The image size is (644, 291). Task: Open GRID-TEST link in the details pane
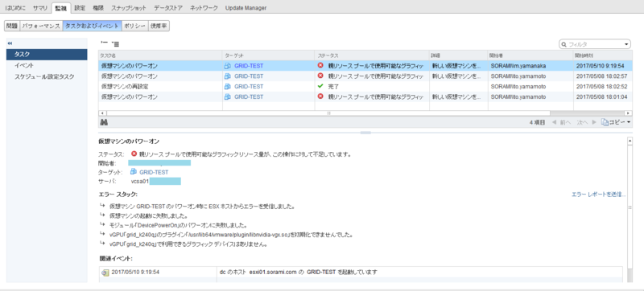(x=154, y=172)
